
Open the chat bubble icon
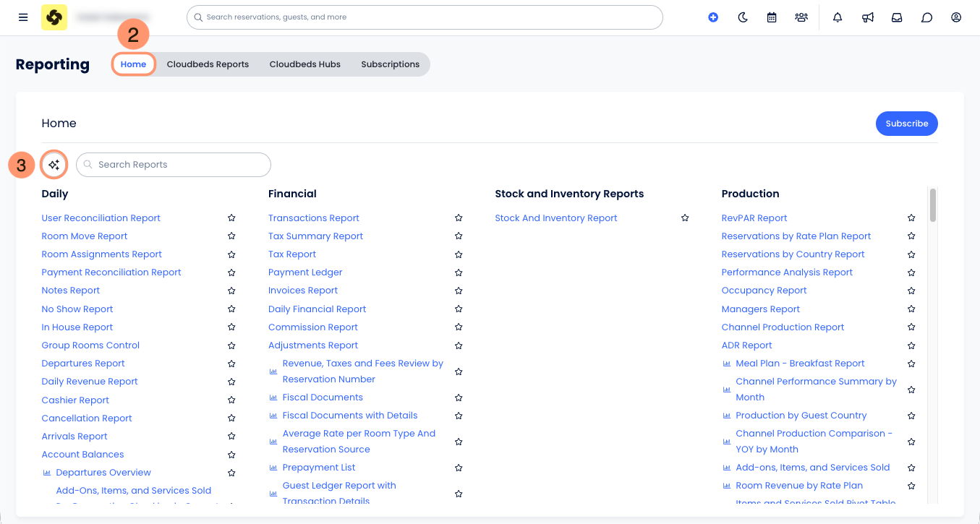pyautogui.click(x=926, y=17)
